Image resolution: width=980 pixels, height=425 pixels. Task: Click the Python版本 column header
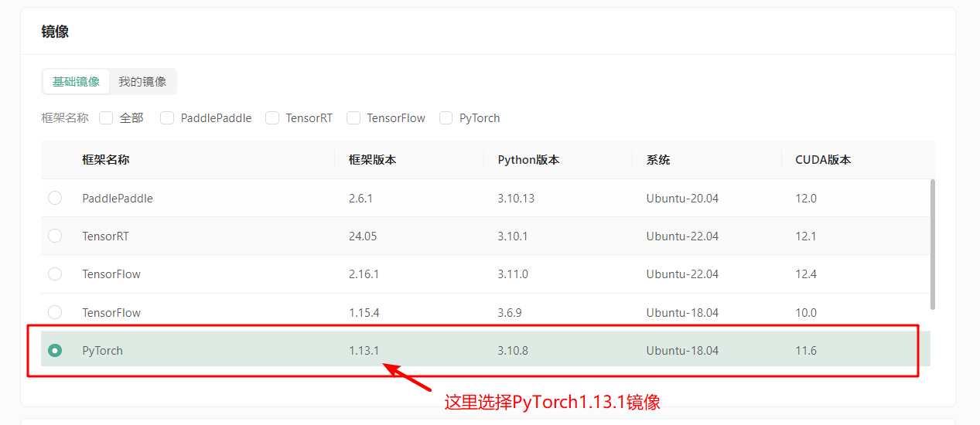click(528, 160)
